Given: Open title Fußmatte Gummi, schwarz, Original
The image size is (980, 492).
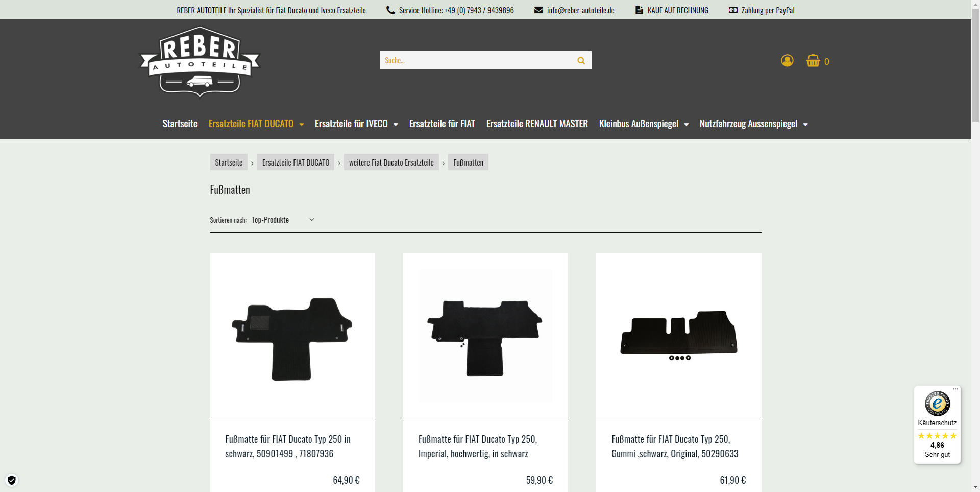Looking at the screenshot, I should click(x=675, y=447).
